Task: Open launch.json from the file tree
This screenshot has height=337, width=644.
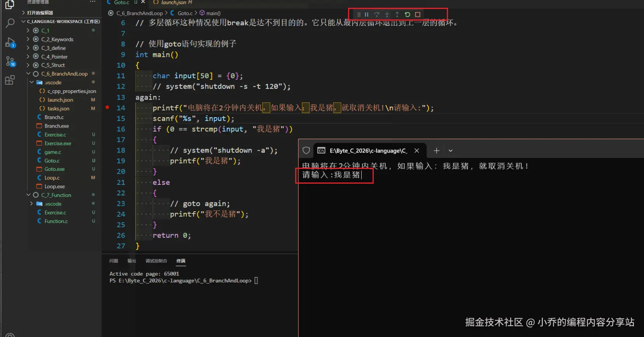Action: 60,100
